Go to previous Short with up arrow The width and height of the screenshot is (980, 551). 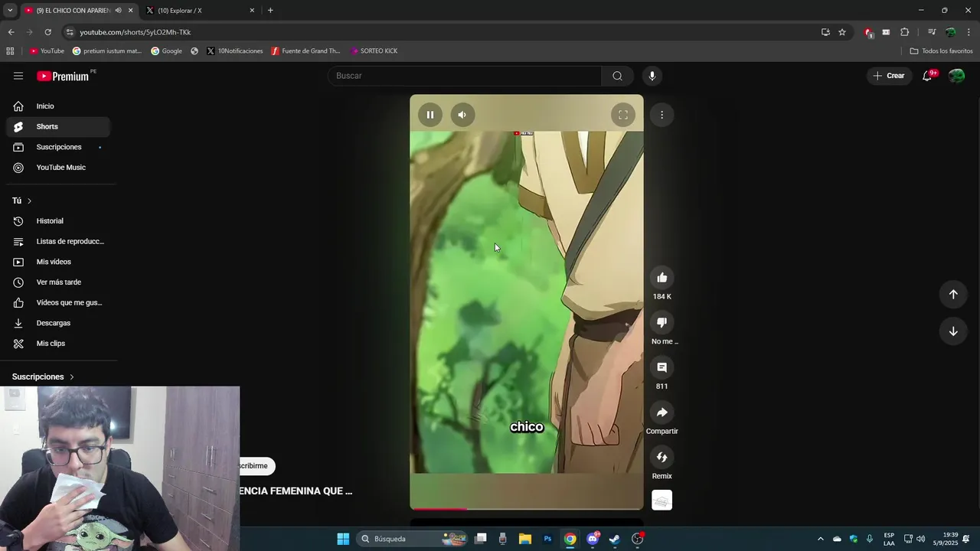point(953,295)
